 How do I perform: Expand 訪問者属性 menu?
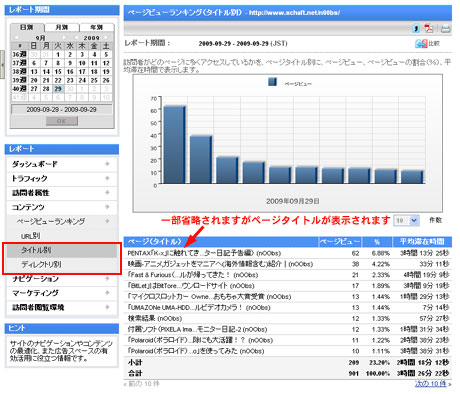coord(62,193)
